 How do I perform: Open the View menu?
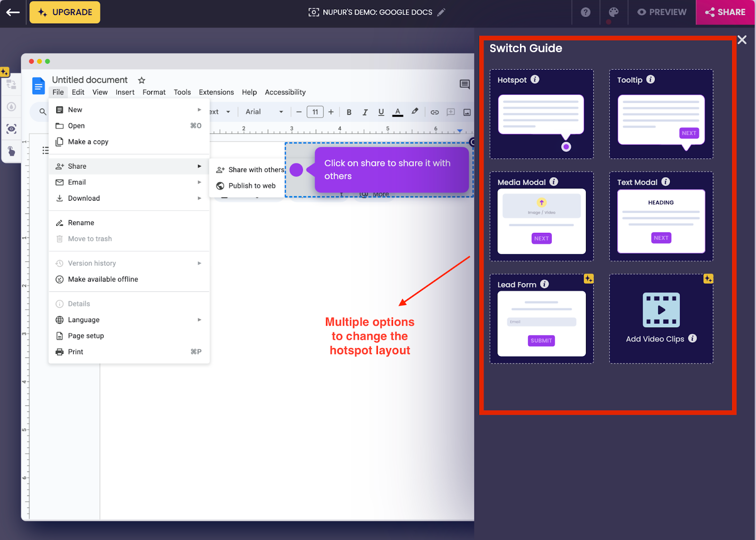(100, 92)
